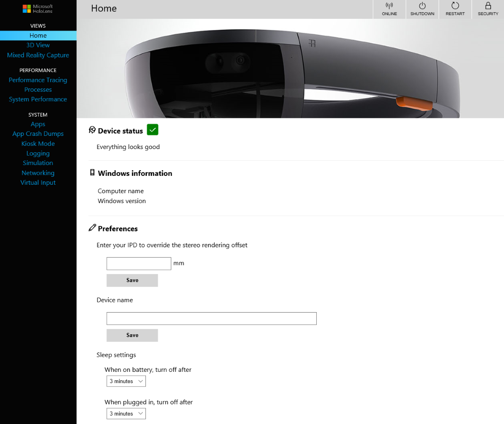This screenshot has width=504, height=424.
Task: Click the green device status checkmark
Action: tap(152, 130)
